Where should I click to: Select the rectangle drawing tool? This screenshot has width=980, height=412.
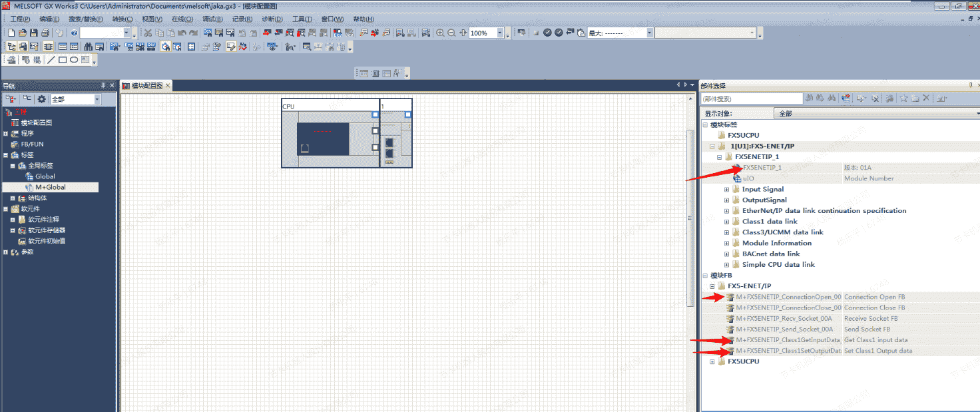tap(63, 60)
